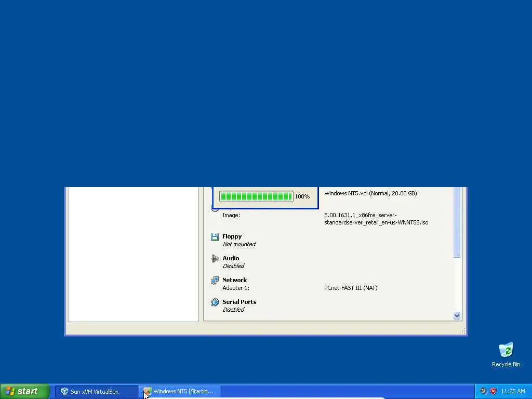Click the Floppy disk icon
The width and height of the screenshot is (532, 399).
coord(215,236)
